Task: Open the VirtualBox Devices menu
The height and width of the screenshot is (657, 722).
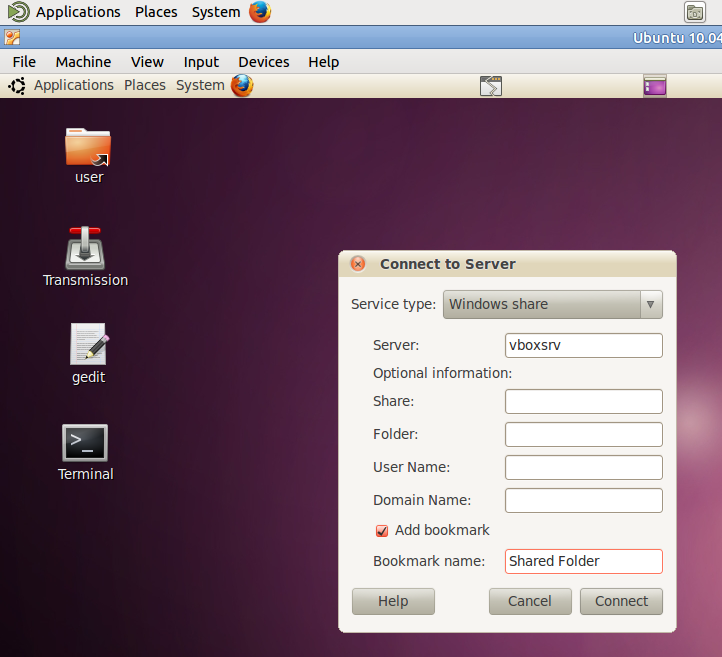Action: 264,62
